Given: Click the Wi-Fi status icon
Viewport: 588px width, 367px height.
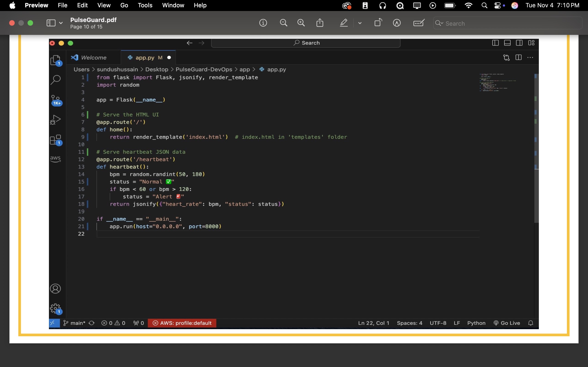Looking at the screenshot, I should tap(469, 6).
